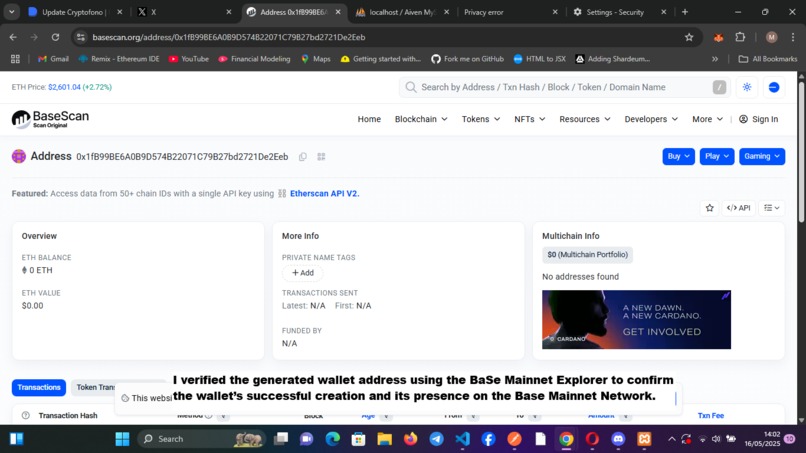The height and width of the screenshot is (453, 806).
Task: Open a new browser tab
Action: pyautogui.click(x=685, y=12)
